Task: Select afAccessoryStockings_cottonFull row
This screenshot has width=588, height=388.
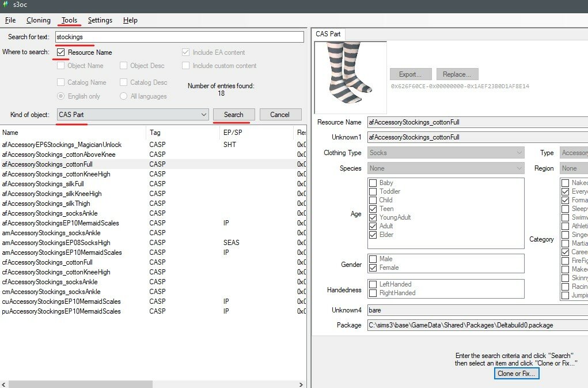Action: point(153,164)
